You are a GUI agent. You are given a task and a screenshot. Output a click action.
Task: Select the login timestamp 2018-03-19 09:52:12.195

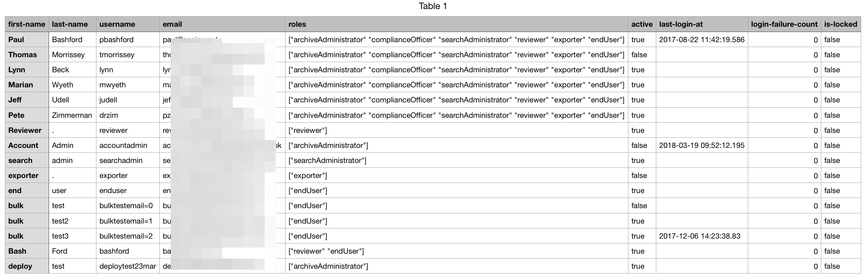pos(701,146)
